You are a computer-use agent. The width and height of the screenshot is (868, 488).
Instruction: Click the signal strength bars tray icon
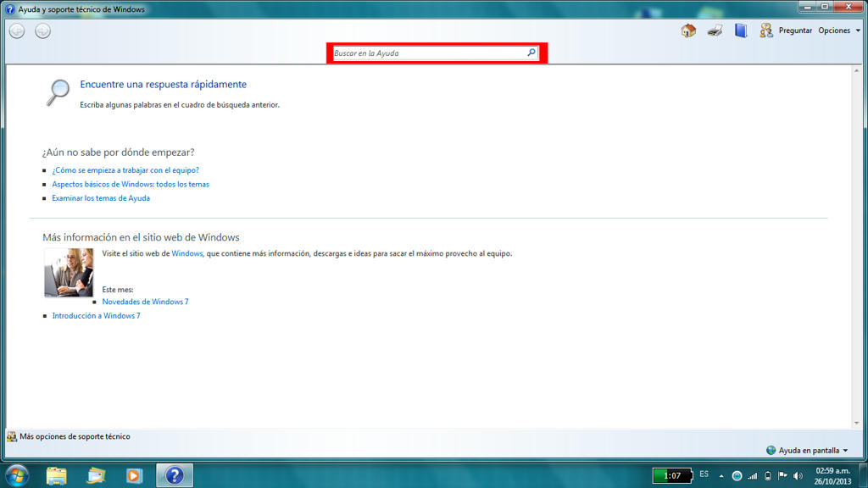(753, 476)
